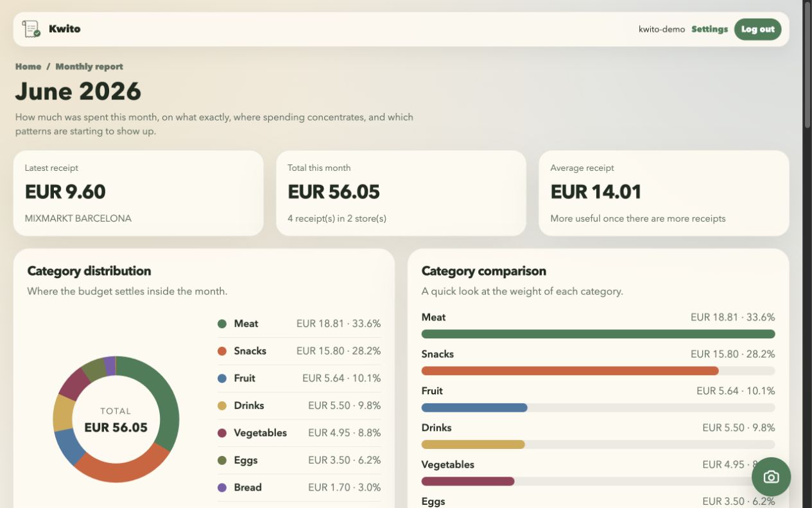Open the Settings page link
Image resolution: width=812 pixels, height=508 pixels.
pyautogui.click(x=709, y=29)
